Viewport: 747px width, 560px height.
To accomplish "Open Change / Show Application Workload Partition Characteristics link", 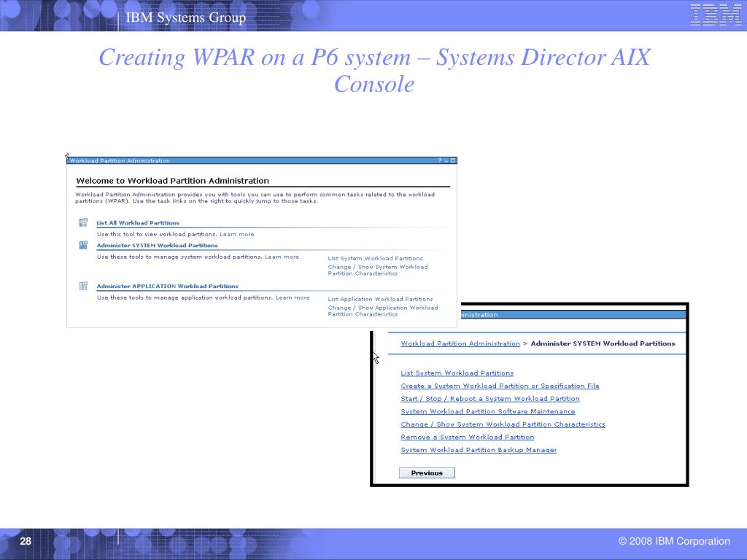I will pyautogui.click(x=382, y=311).
